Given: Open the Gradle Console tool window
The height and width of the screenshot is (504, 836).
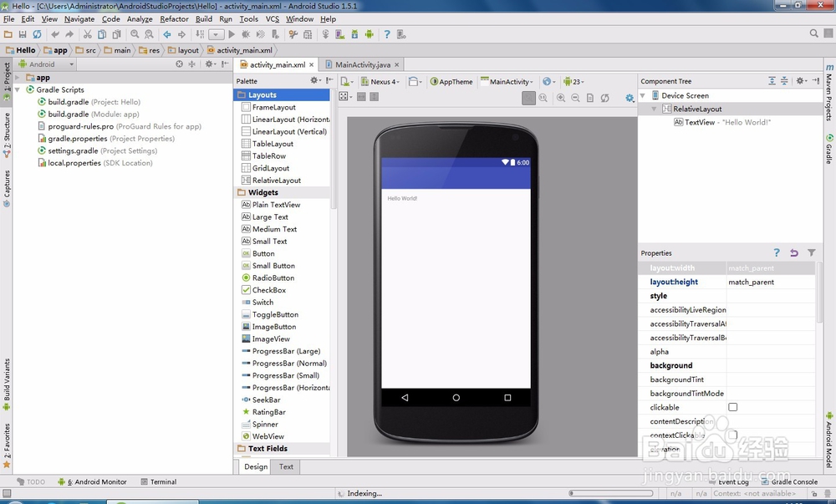Looking at the screenshot, I should 790,481.
